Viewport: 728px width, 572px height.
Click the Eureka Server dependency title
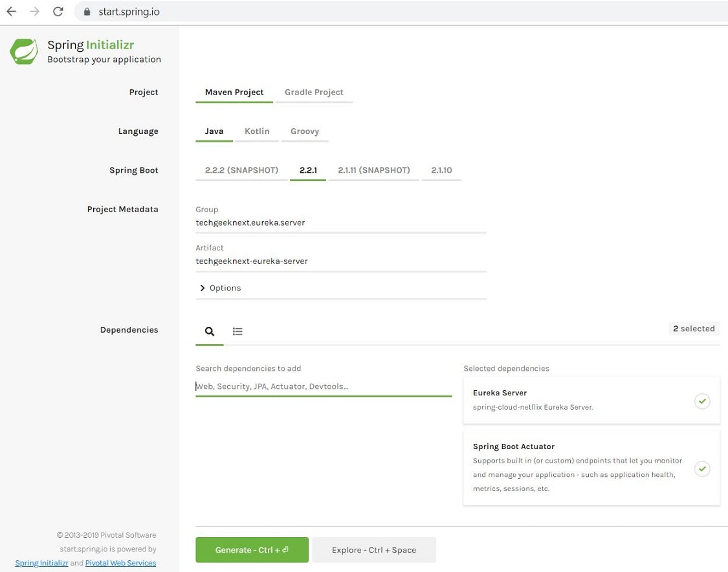pyautogui.click(x=500, y=393)
